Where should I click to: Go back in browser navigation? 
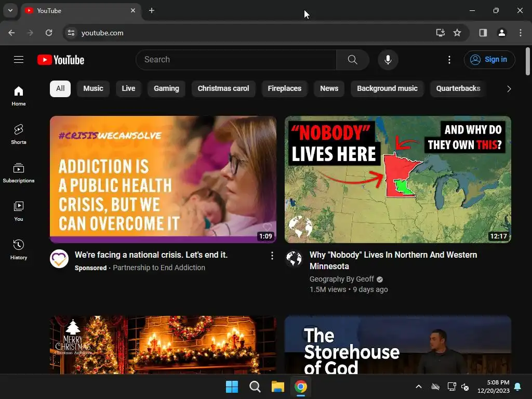(11, 33)
